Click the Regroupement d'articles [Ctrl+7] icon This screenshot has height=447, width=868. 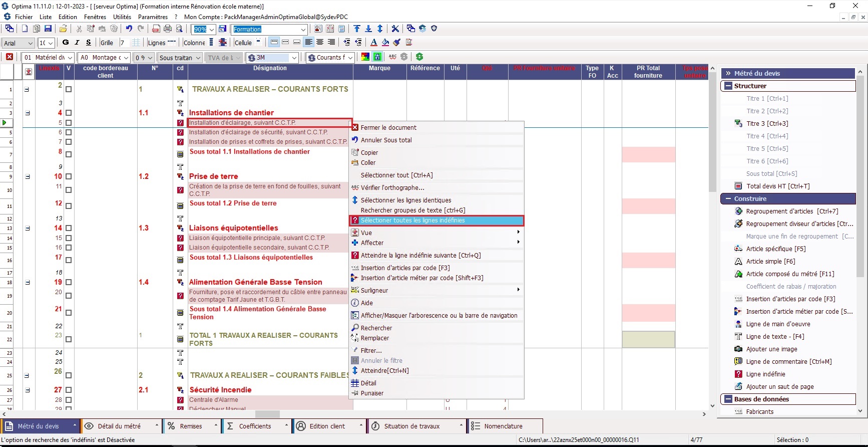pos(738,211)
